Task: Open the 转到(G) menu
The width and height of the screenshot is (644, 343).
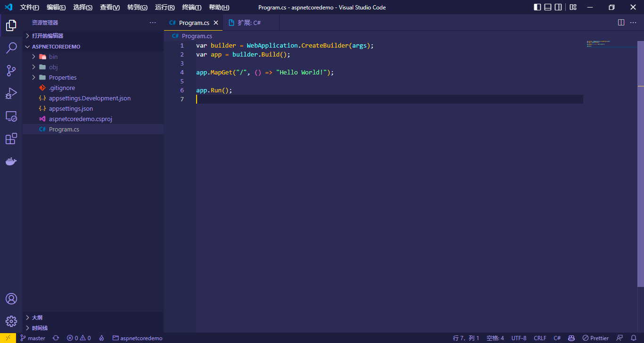Action: click(137, 7)
